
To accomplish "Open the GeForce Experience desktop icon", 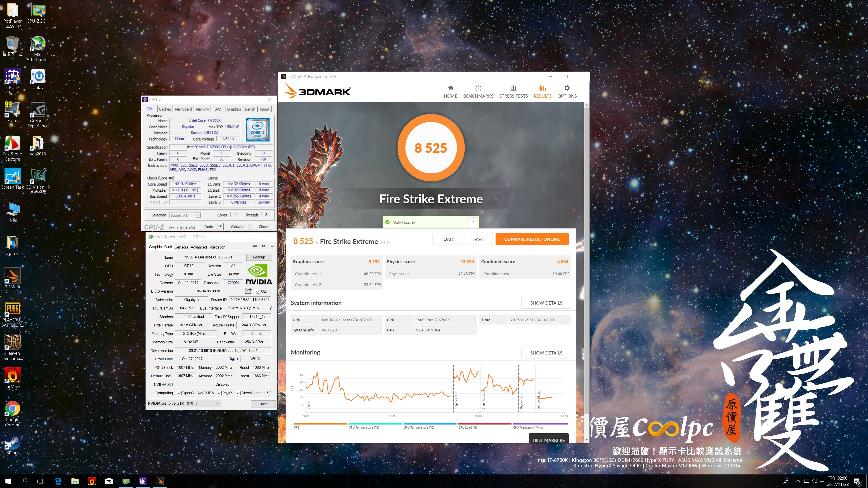I will click(x=38, y=115).
